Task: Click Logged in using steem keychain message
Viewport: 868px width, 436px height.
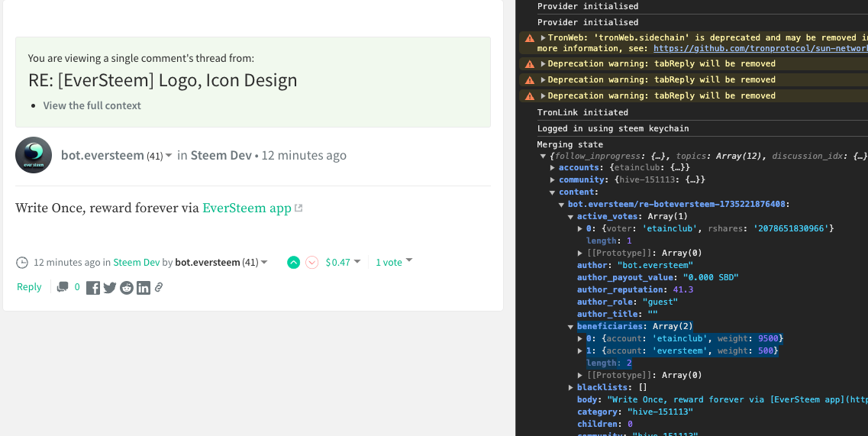Action: coord(613,128)
